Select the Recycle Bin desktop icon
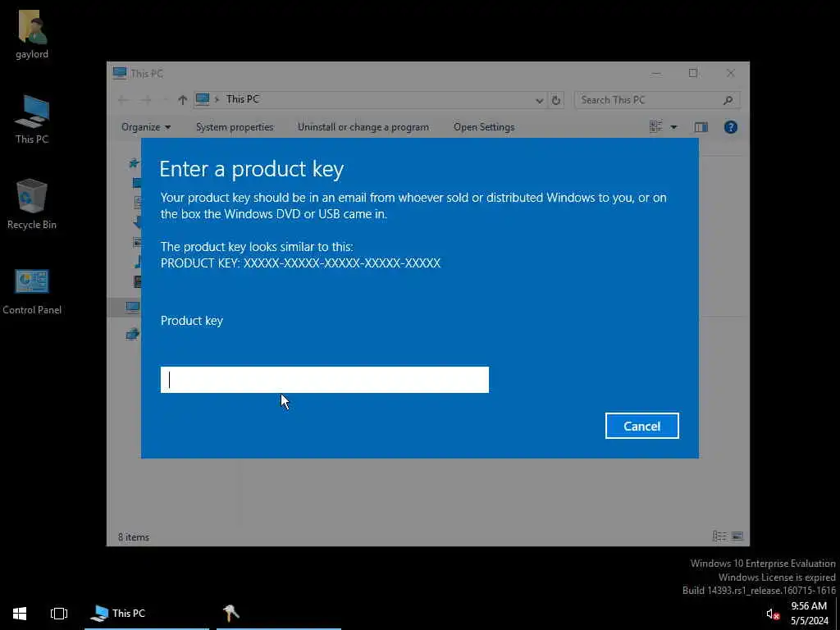The width and height of the screenshot is (840, 630). coord(32,204)
